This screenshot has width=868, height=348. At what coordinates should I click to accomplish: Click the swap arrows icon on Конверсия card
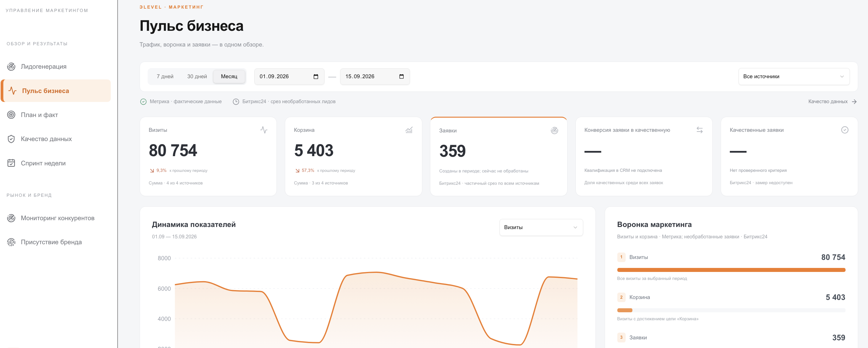tap(699, 130)
